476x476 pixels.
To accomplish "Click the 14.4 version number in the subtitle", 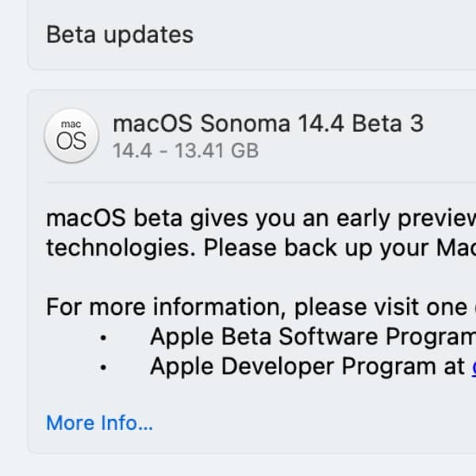I will tap(132, 150).
